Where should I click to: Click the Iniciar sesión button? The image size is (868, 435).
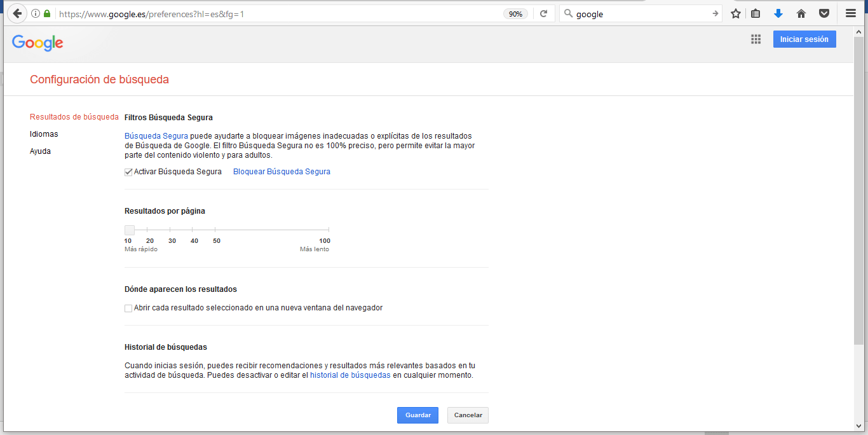pyautogui.click(x=804, y=39)
